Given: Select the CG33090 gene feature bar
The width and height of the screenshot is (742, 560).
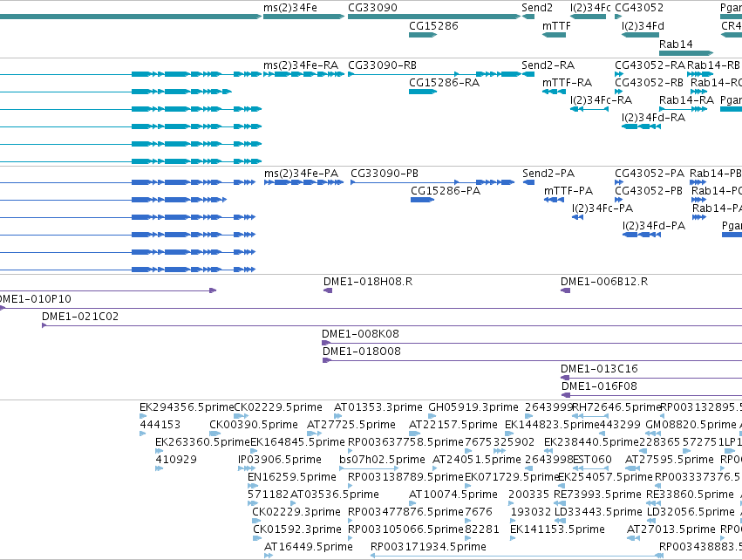Looking at the screenshot, I should 434,17.
